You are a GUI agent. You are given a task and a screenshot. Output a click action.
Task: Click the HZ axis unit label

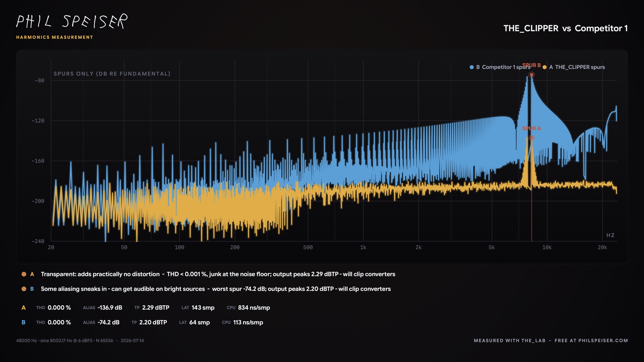[x=610, y=235]
